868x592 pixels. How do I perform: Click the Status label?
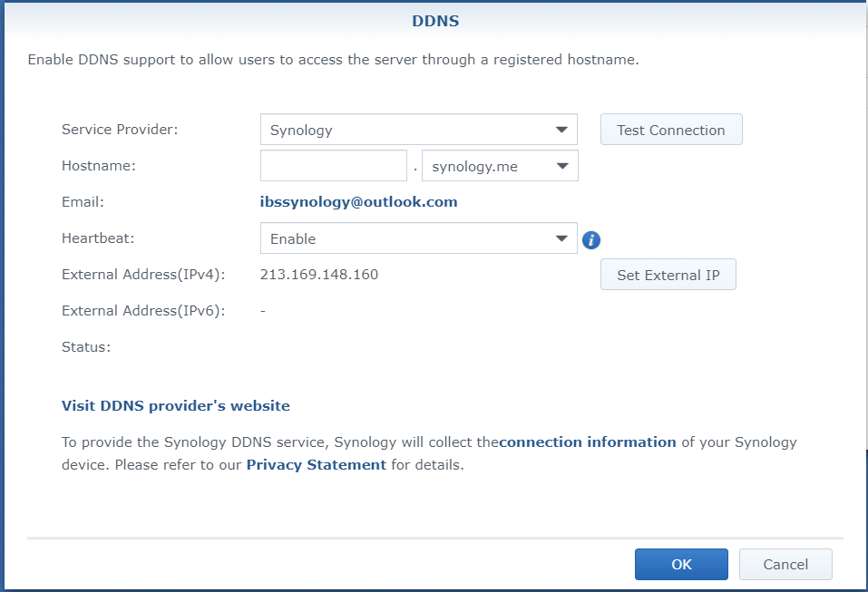(x=86, y=347)
